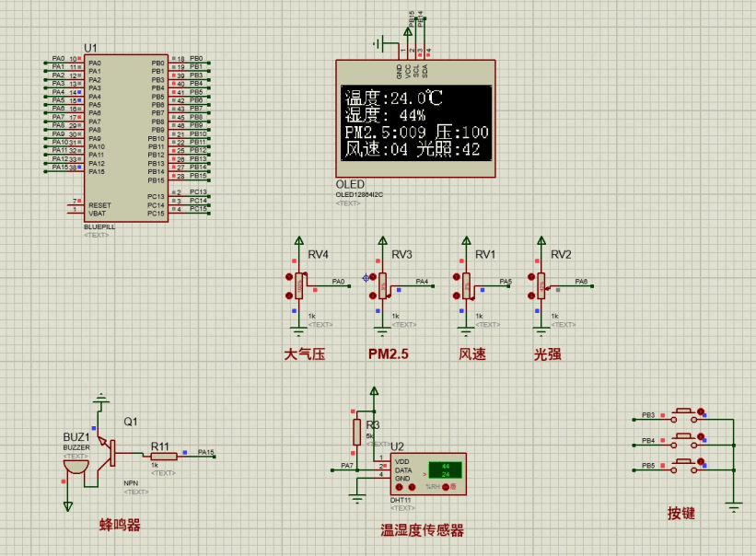Adjust the RV1 wind speed potentiometer wiper
The height and width of the screenshot is (556, 756).
pos(465,284)
